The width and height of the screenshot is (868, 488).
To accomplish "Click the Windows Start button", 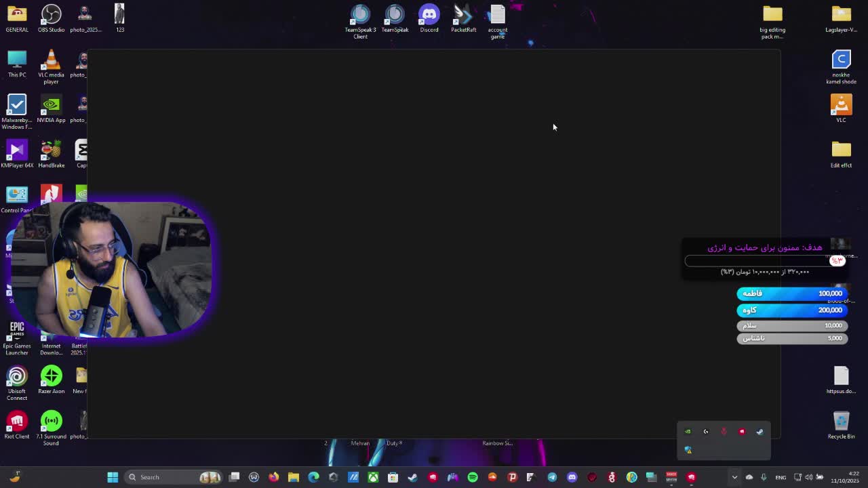I will click(113, 477).
